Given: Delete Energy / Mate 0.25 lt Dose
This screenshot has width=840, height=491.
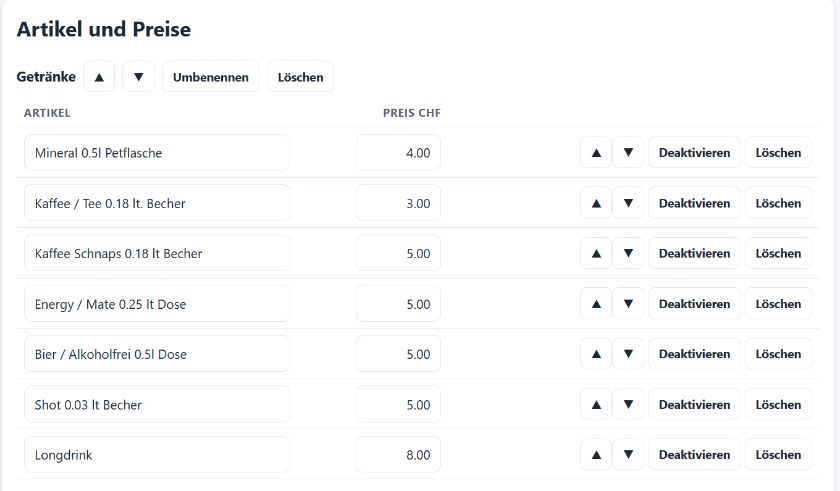Looking at the screenshot, I should tap(778, 304).
